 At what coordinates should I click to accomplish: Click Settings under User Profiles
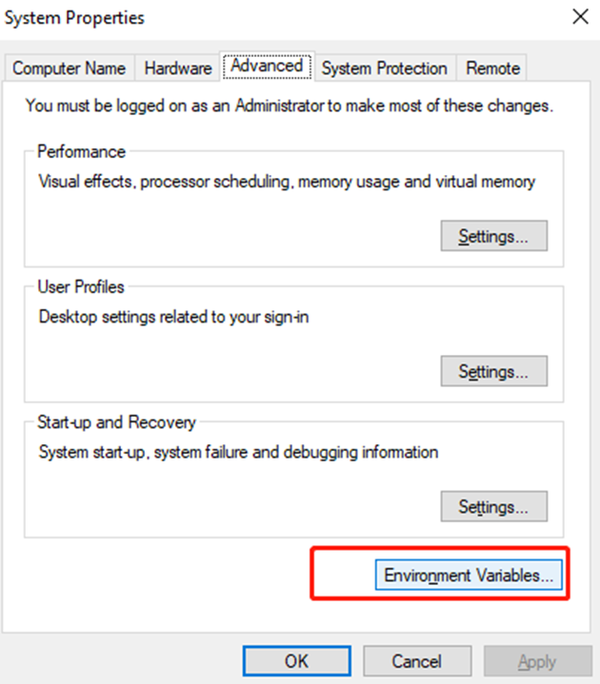[x=493, y=371]
